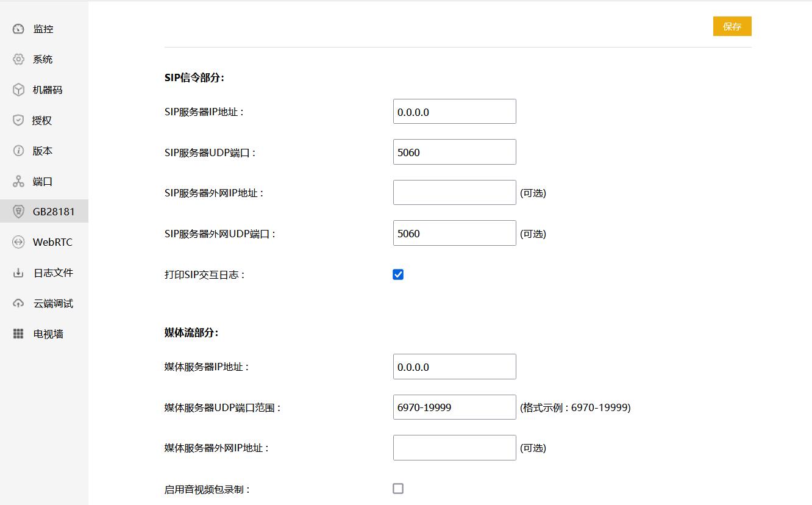Click the SIP信令部分 section heading
Screen dimensions: 812x505
tap(194, 77)
